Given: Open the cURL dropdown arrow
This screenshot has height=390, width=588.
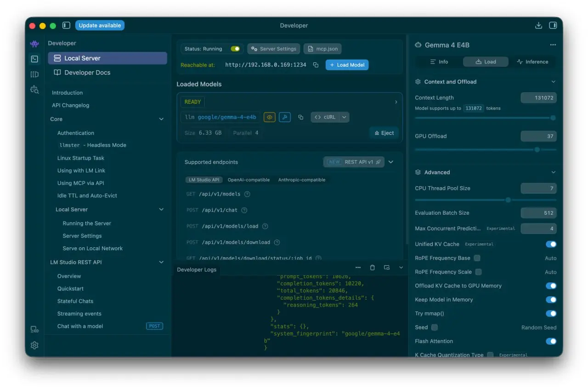Looking at the screenshot, I should [345, 117].
